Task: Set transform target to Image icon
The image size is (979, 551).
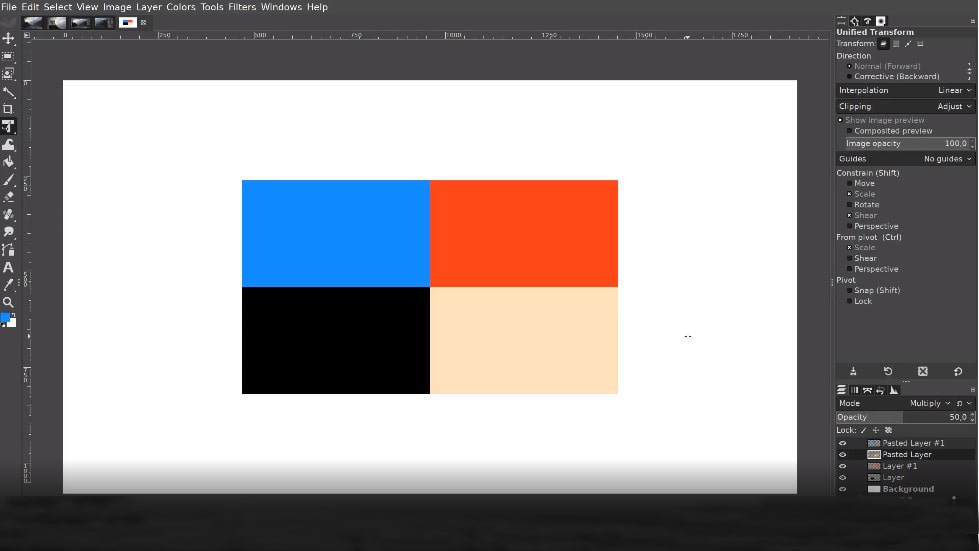Action: [x=920, y=44]
